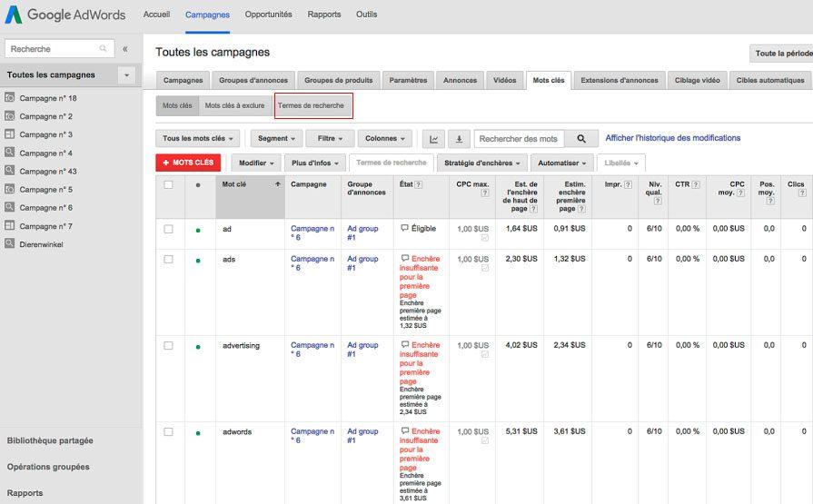Click Afficher l'historique des modifications link
The width and height of the screenshot is (813, 504).
[x=672, y=138]
